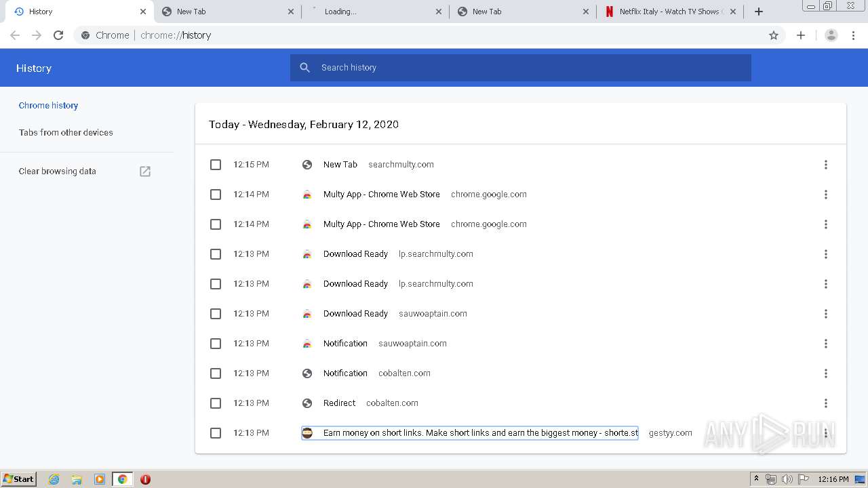Open Clear browsing data
This screenshot has width=868, height=488.
58,171
